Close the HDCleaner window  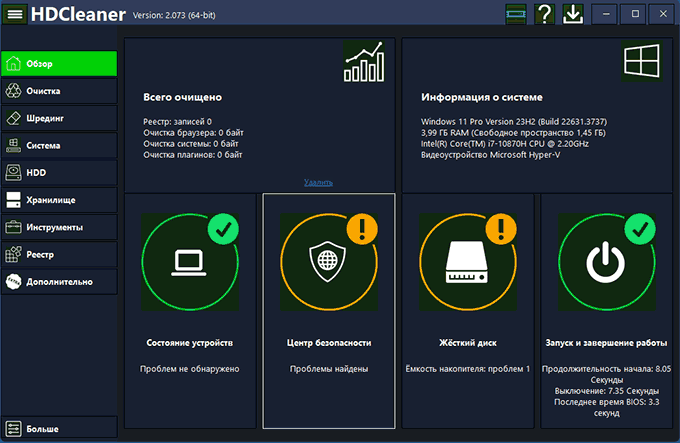point(663,14)
